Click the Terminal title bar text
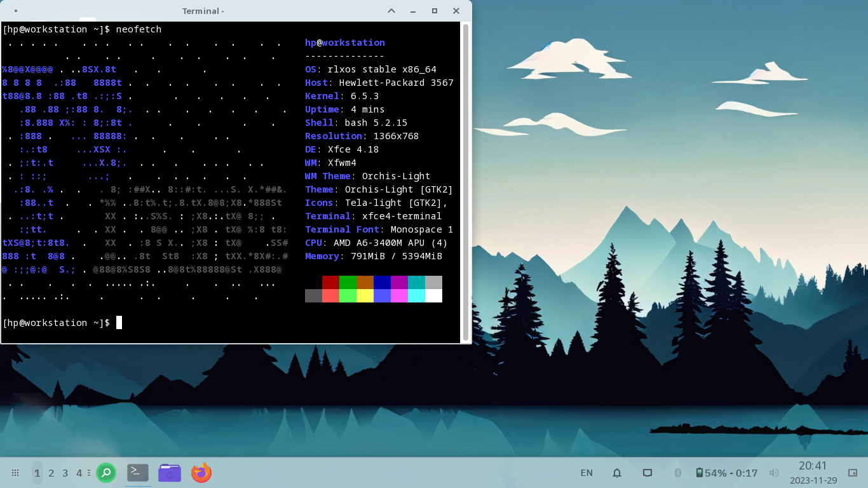Screen dimensions: 868x488 tap(203, 11)
